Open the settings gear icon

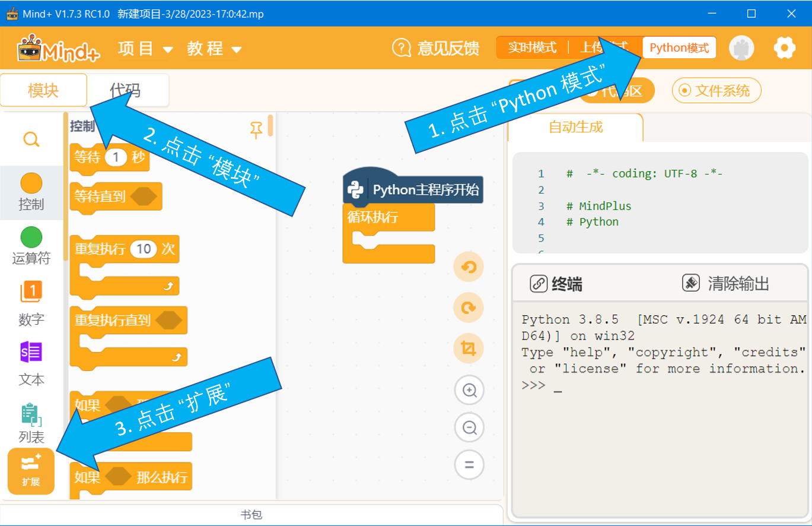click(785, 48)
